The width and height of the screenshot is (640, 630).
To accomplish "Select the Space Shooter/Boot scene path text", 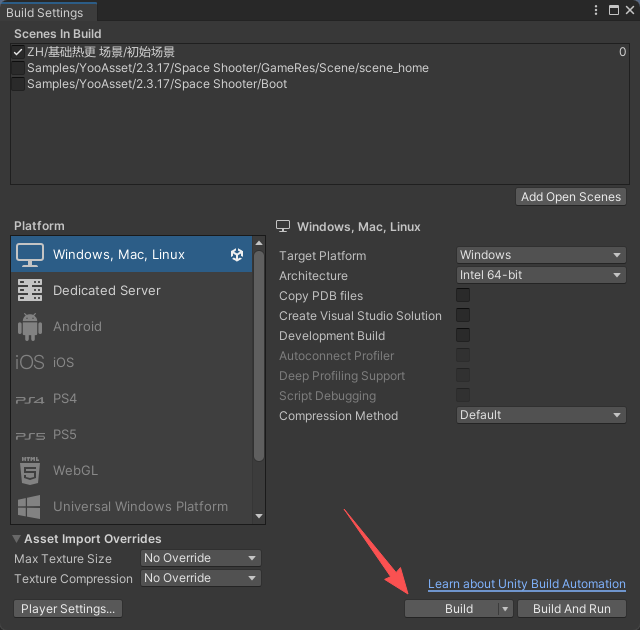I will [x=157, y=84].
